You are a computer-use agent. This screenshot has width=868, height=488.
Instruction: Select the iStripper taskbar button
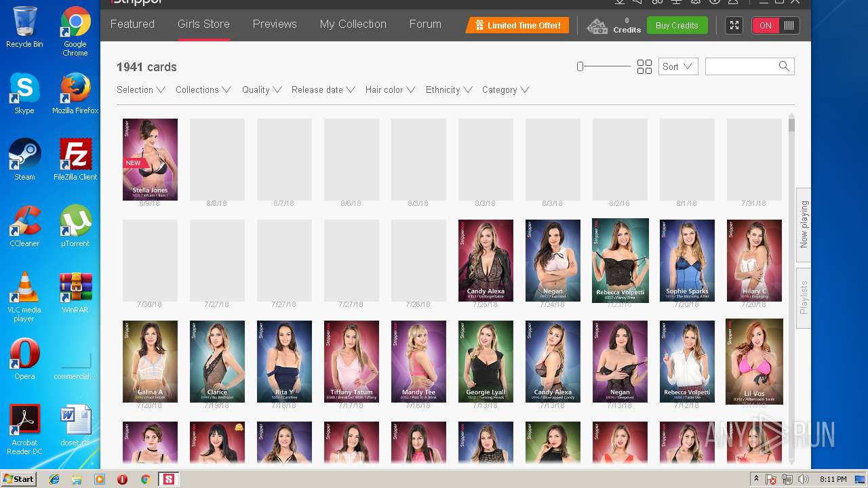169,479
